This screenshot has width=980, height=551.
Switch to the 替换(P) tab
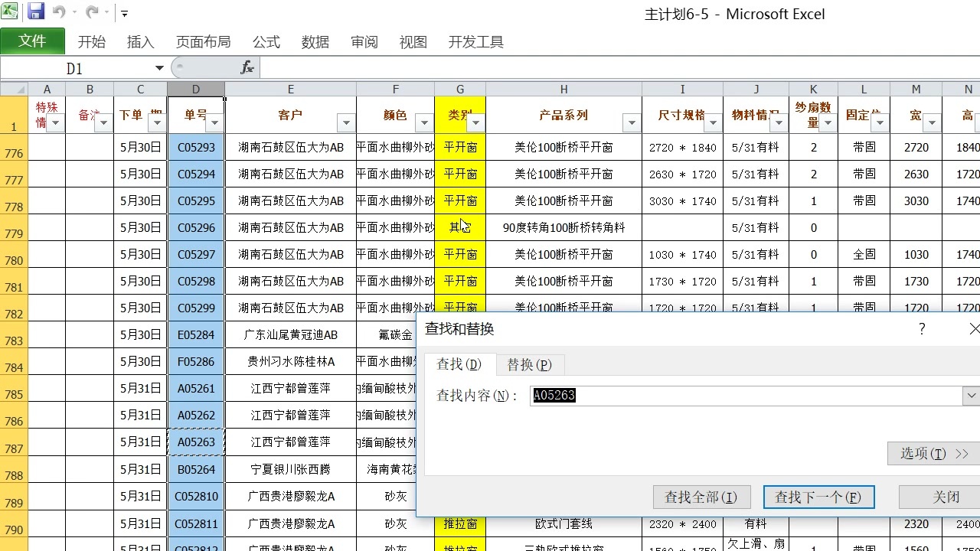[529, 365]
